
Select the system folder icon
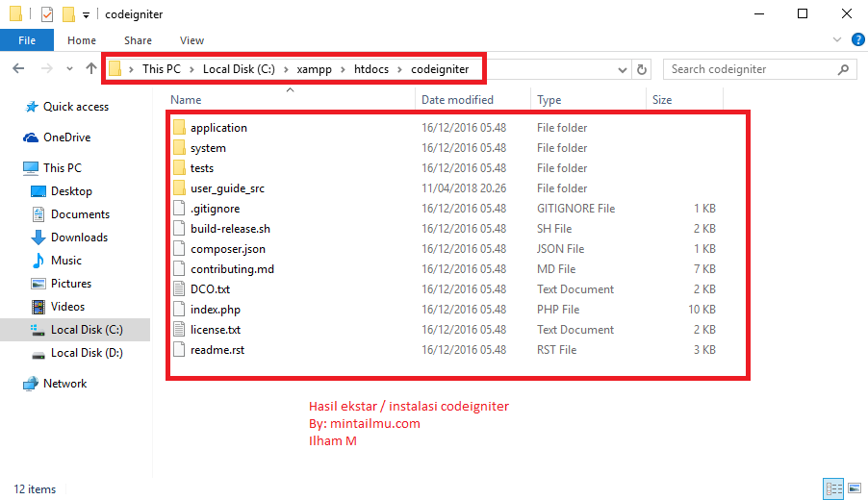coord(179,148)
